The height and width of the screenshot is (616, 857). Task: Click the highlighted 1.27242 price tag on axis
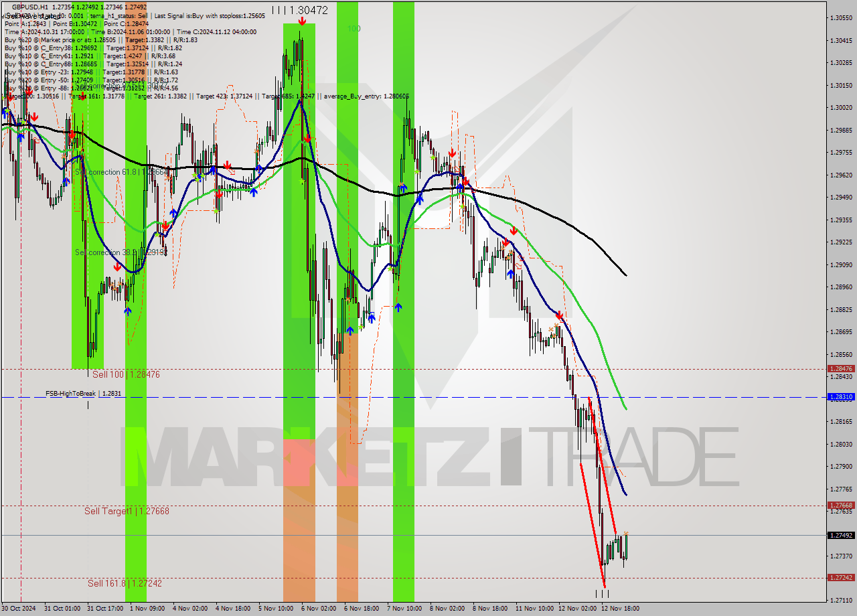[x=841, y=577]
